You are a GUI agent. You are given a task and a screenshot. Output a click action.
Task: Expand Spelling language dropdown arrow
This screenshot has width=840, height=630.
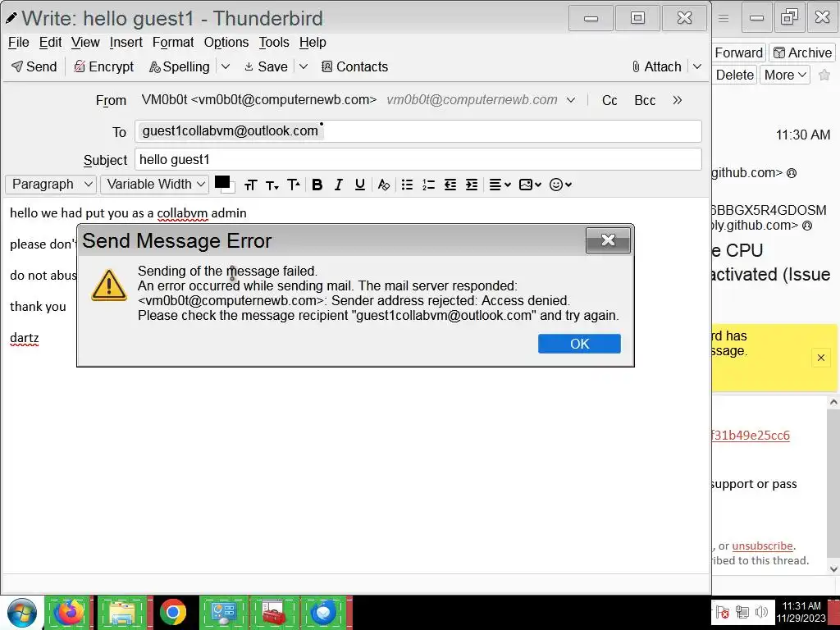click(226, 66)
